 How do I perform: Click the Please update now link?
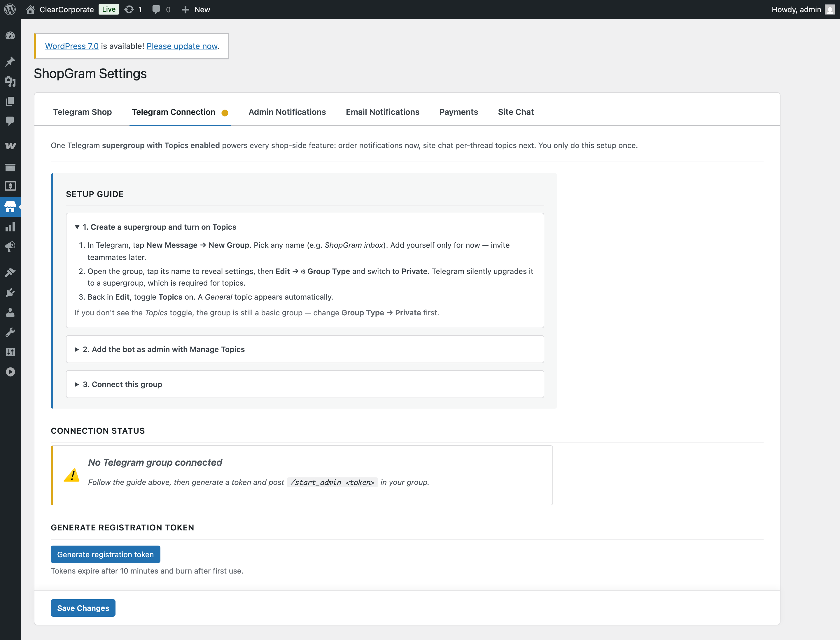pyautogui.click(x=182, y=46)
